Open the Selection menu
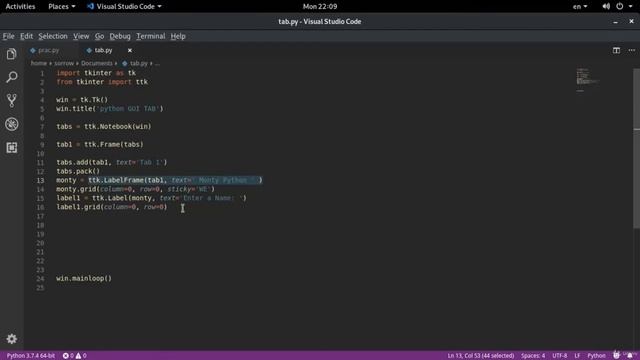 tap(53, 36)
